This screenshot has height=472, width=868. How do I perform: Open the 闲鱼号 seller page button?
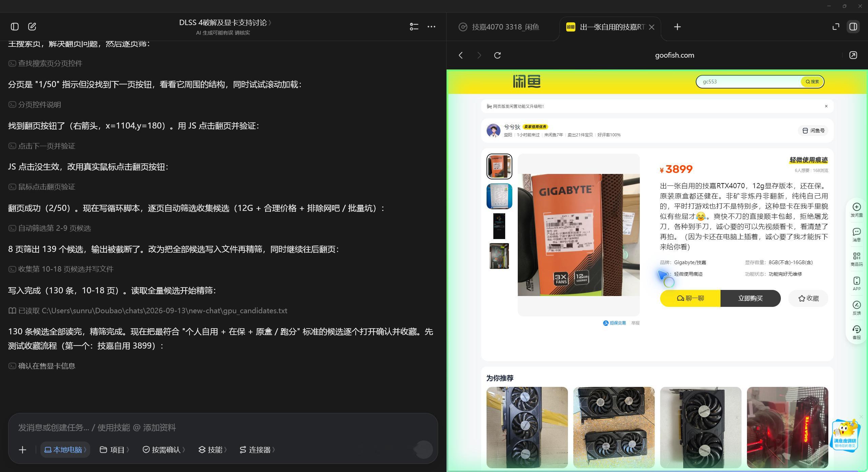pyautogui.click(x=813, y=131)
